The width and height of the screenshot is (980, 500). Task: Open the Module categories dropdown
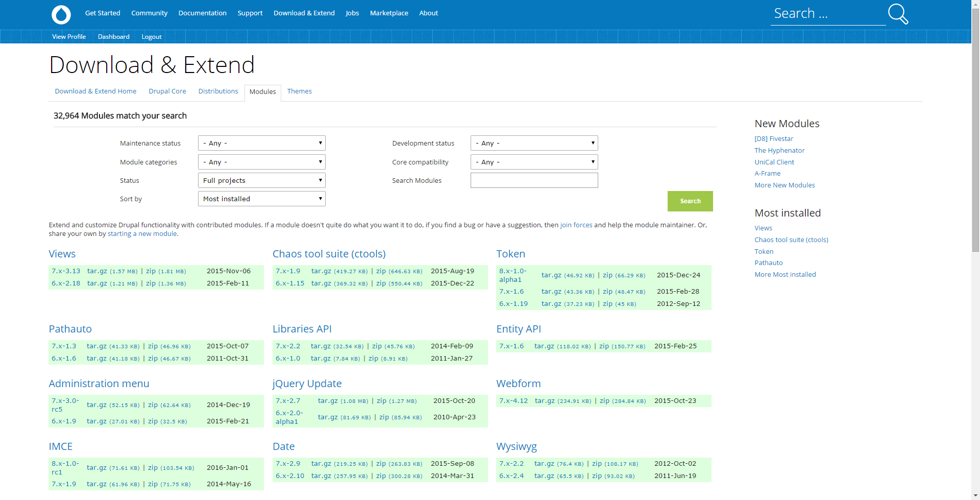(x=261, y=162)
